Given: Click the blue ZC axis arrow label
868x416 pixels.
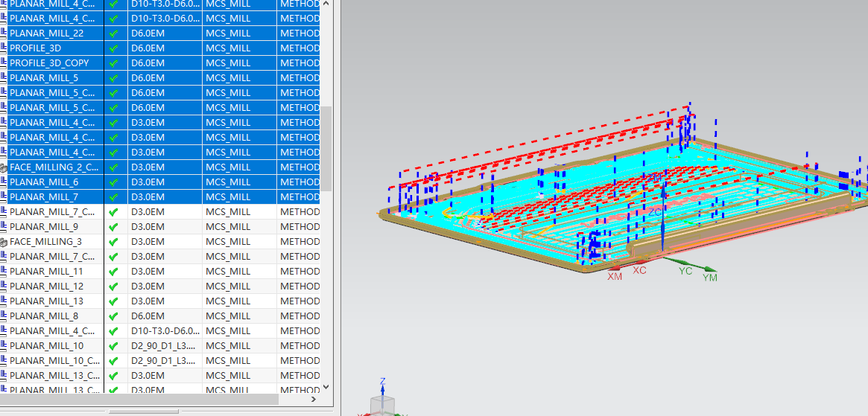Looking at the screenshot, I should 655,212.
